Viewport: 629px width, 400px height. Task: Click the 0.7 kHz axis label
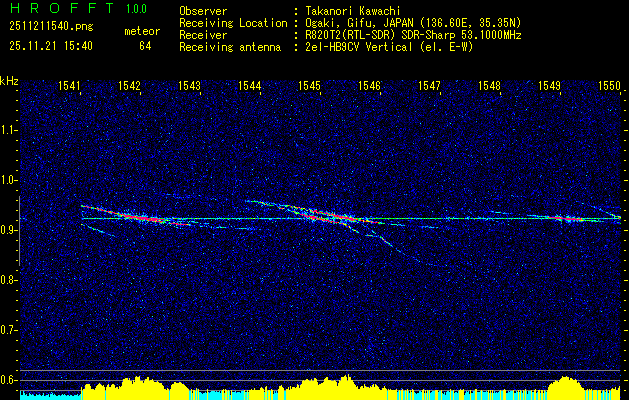coord(7,330)
